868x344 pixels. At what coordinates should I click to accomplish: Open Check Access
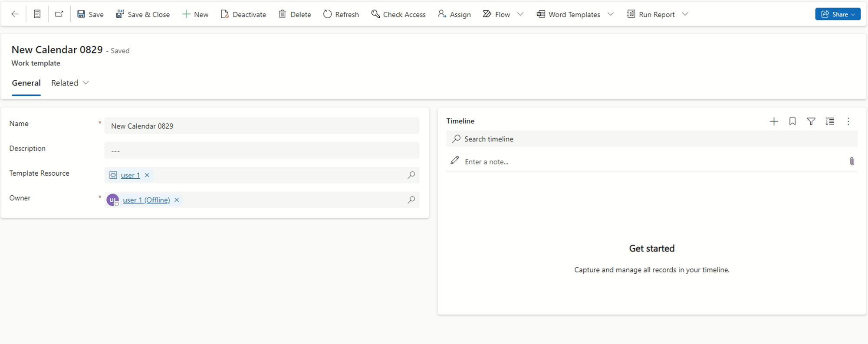(x=398, y=14)
